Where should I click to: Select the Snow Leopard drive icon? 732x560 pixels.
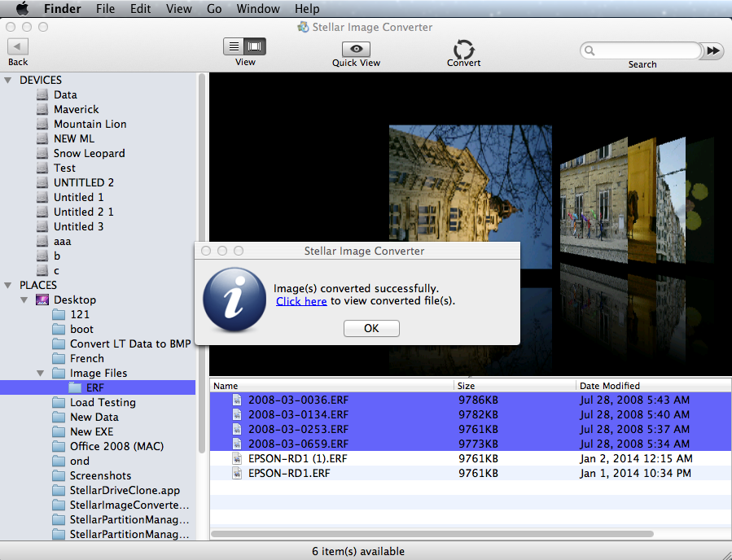click(42, 153)
